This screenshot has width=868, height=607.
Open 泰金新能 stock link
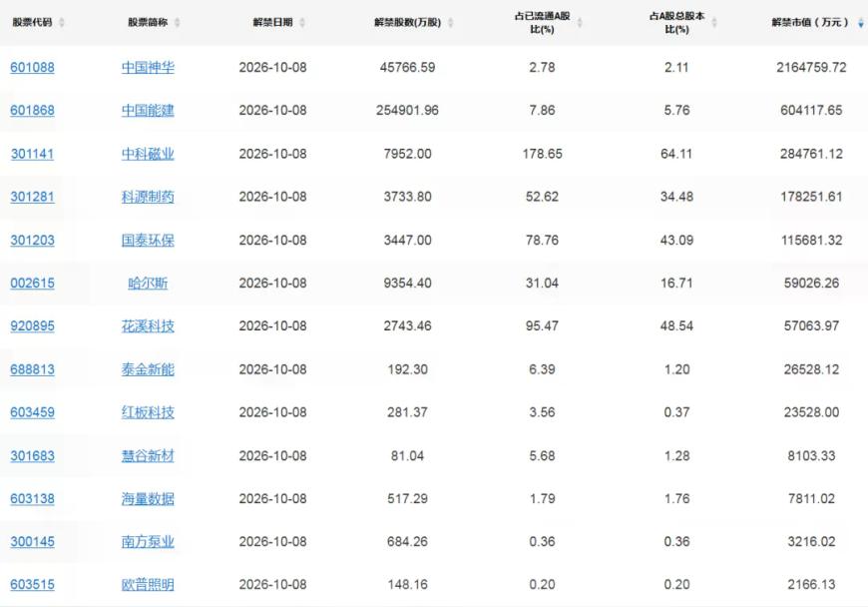[148, 369]
